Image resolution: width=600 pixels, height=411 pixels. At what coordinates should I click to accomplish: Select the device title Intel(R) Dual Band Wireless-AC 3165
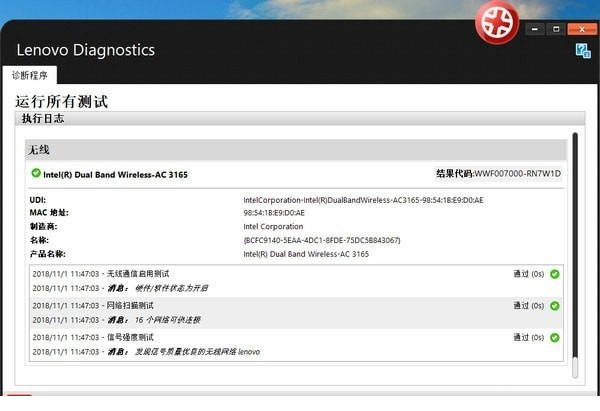pos(115,175)
